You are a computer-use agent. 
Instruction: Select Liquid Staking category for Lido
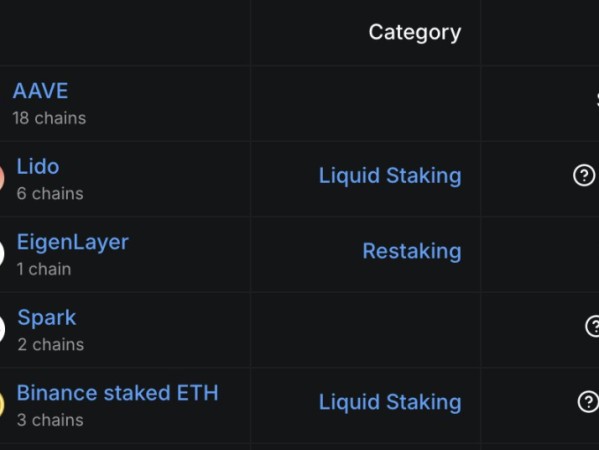390,176
